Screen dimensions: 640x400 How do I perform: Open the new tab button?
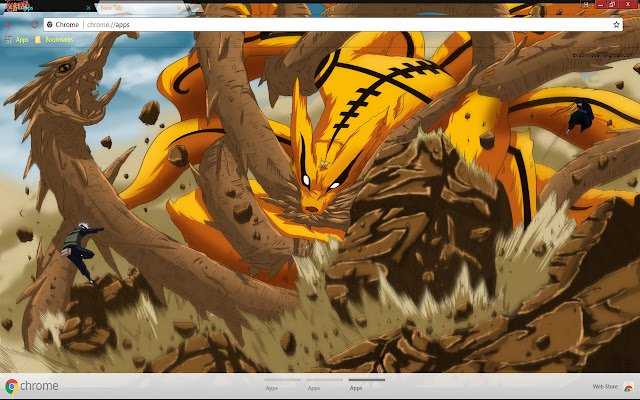pyautogui.click(x=195, y=8)
